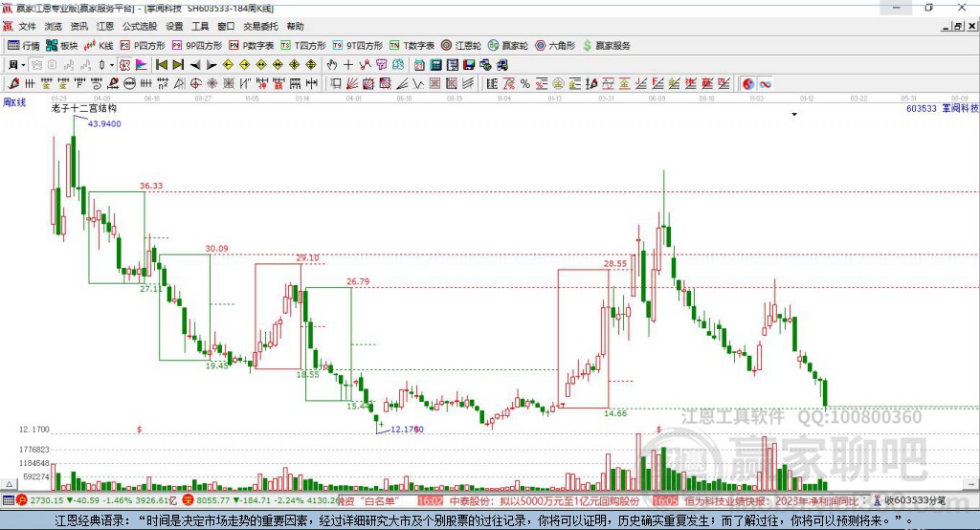
Task: Click stock code 603533 label
Action: [922, 108]
